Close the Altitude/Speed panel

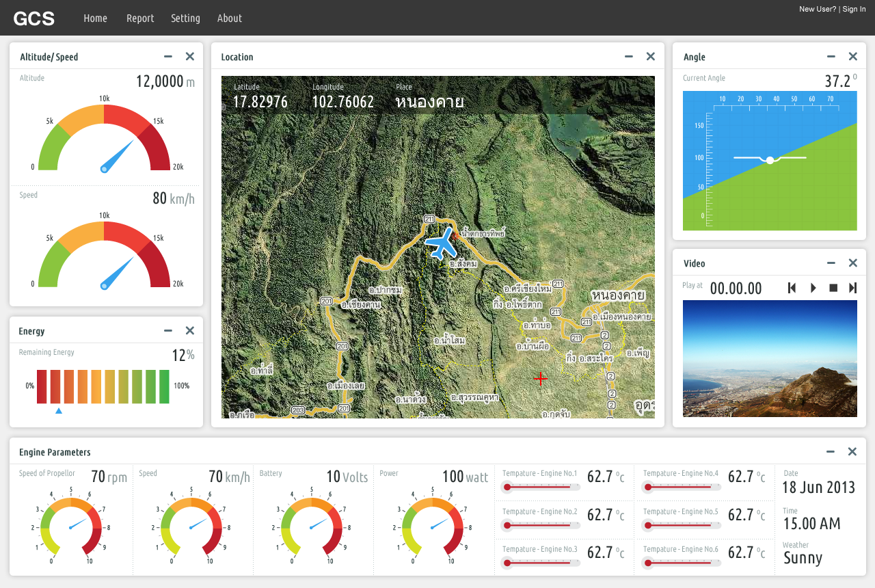(x=190, y=57)
